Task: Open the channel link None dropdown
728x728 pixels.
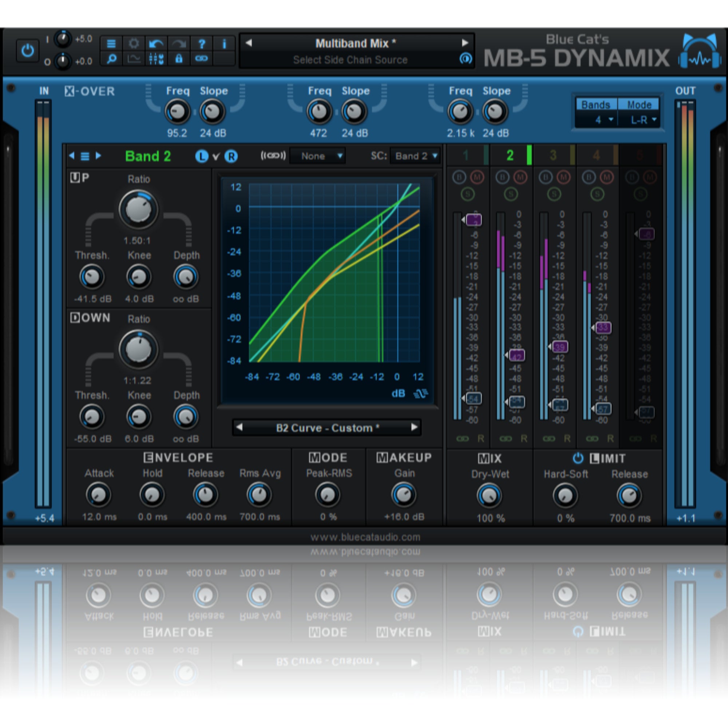Action: point(318,156)
